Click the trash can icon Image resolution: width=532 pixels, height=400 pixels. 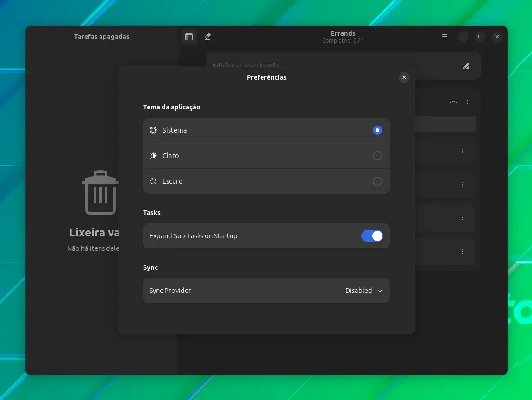click(x=101, y=192)
